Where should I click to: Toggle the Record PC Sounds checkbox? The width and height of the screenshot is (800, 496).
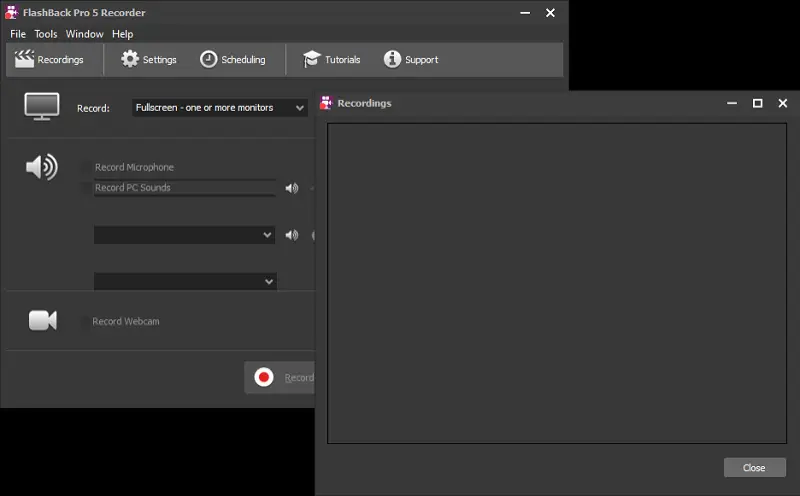click(x=86, y=188)
